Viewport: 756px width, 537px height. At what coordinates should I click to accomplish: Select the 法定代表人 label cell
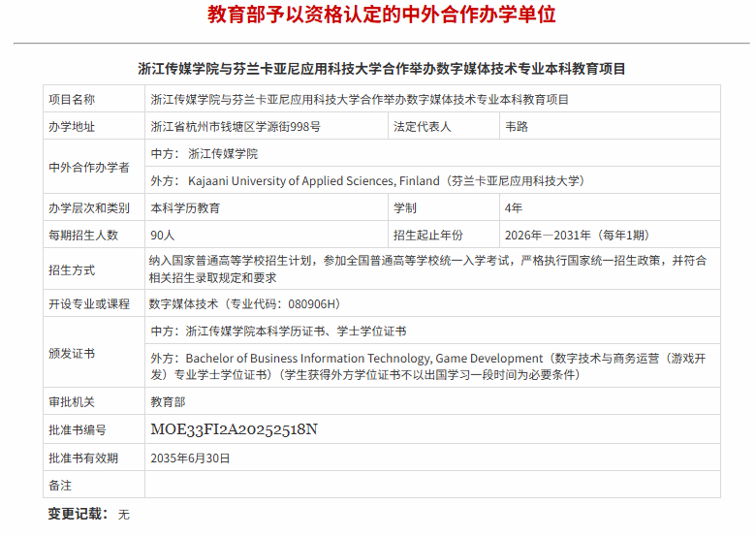coord(422,126)
